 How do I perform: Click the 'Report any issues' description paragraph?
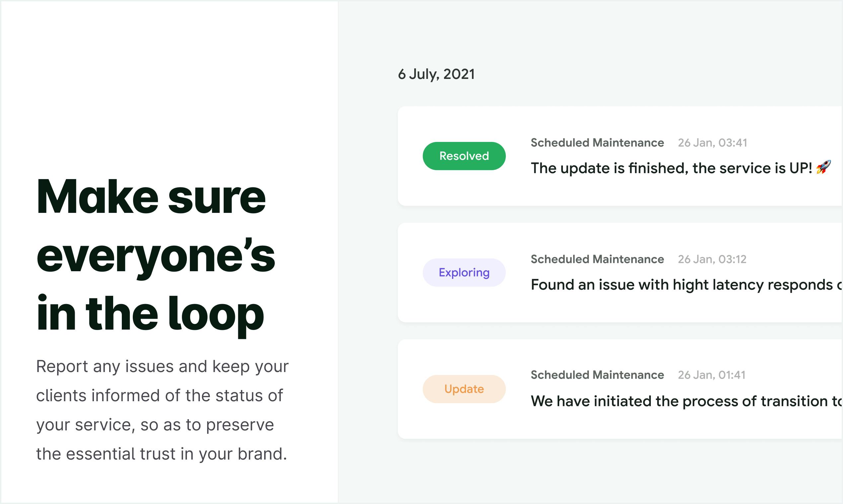click(x=163, y=410)
